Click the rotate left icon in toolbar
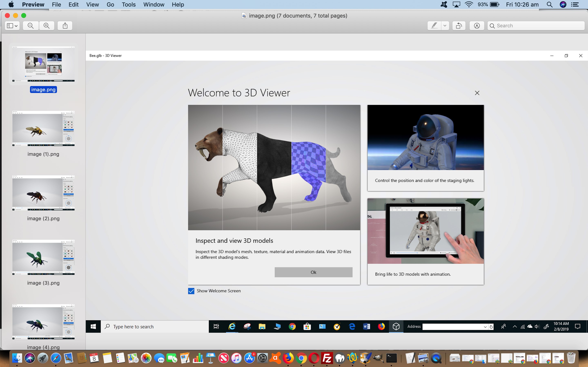The height and width of the screenshot is (367, 588). 459,25
